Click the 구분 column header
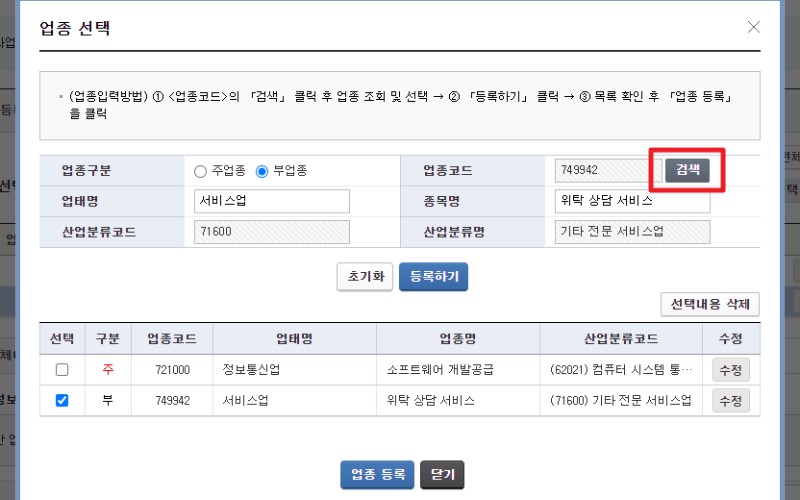This screenshot has height=500, width=800. pyautogui.click(x=108, y=339)
